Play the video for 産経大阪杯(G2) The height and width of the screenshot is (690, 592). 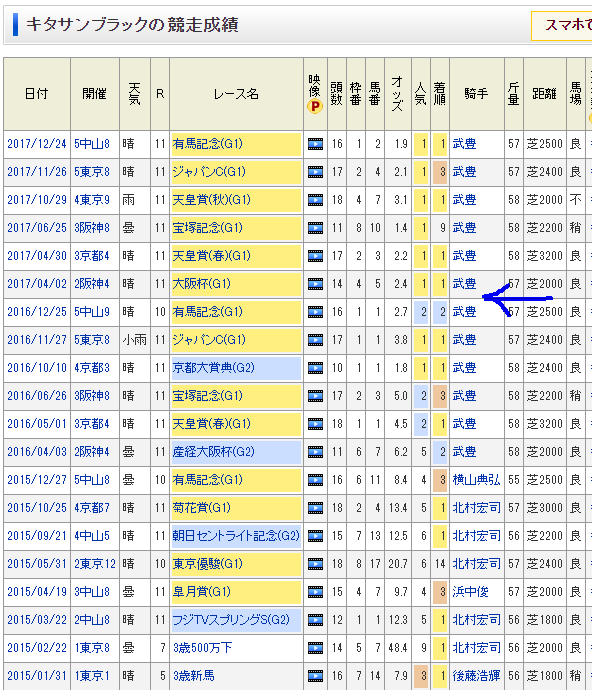(315, 452)
